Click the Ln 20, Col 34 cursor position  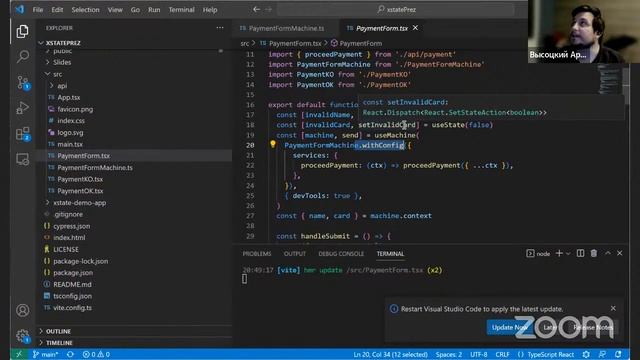click(390, 354)
